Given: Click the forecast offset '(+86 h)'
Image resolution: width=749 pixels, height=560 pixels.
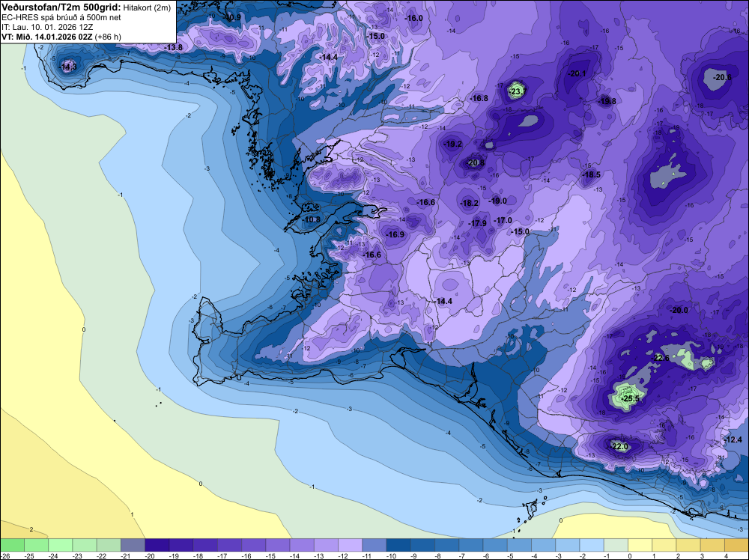Looking at the screenshot, I should [108, 37].
